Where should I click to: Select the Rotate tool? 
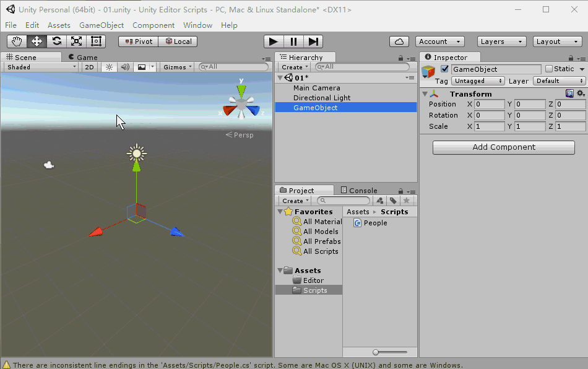click(56, 41)
